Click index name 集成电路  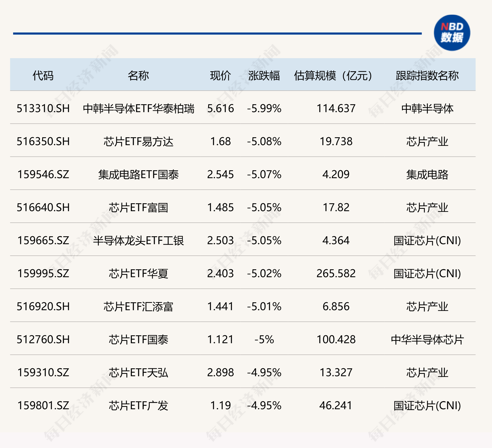427,174
